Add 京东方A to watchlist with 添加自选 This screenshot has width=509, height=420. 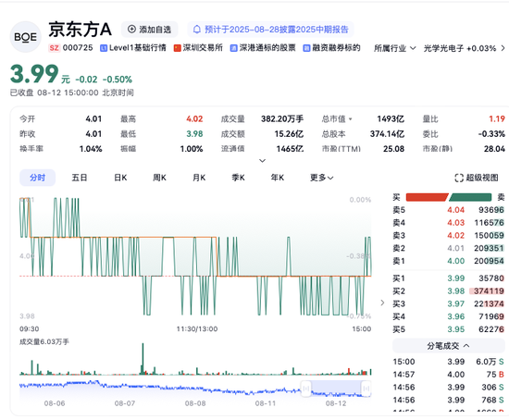pyautogui.click(x=149, y=30)
